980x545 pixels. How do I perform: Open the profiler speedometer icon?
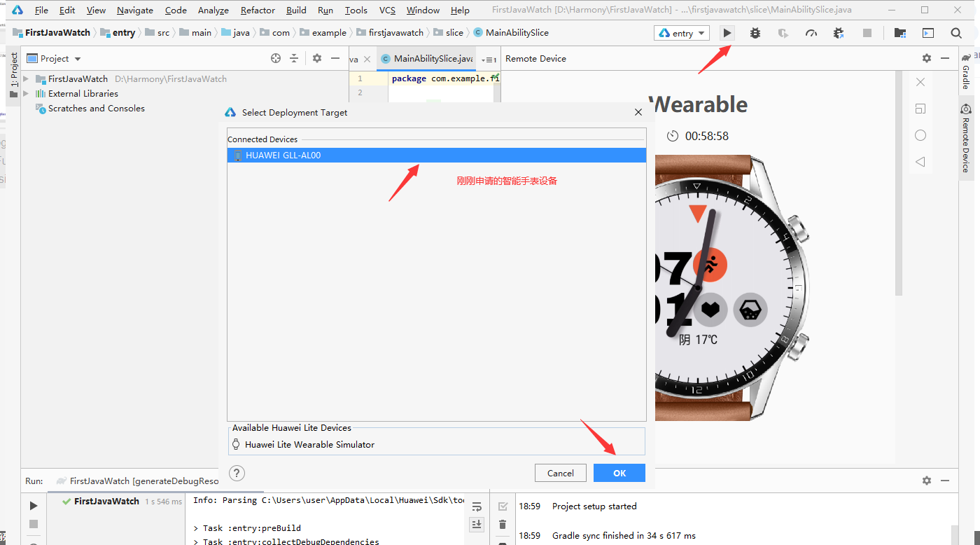pos(811,33)
